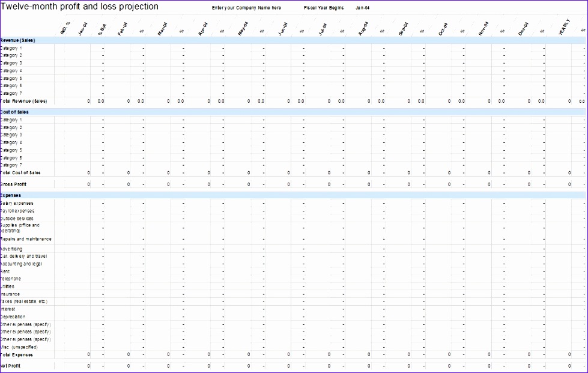Image resolution: width=588 pixels, height=373 pixels.
Task: Click Category 1 under Revenue (Sales)
Action: 14,47
